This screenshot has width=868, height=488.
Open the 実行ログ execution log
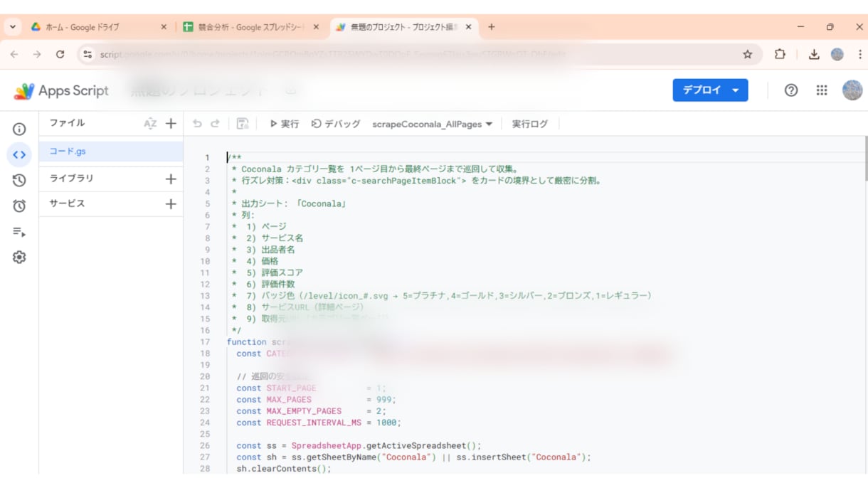pyautogui.click(x=530, y=124)
